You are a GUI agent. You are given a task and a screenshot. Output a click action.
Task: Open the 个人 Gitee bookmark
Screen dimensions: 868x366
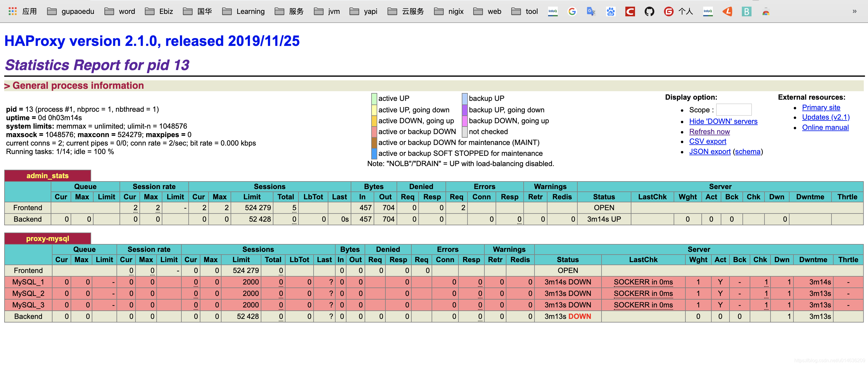click(x=678, y=11)
